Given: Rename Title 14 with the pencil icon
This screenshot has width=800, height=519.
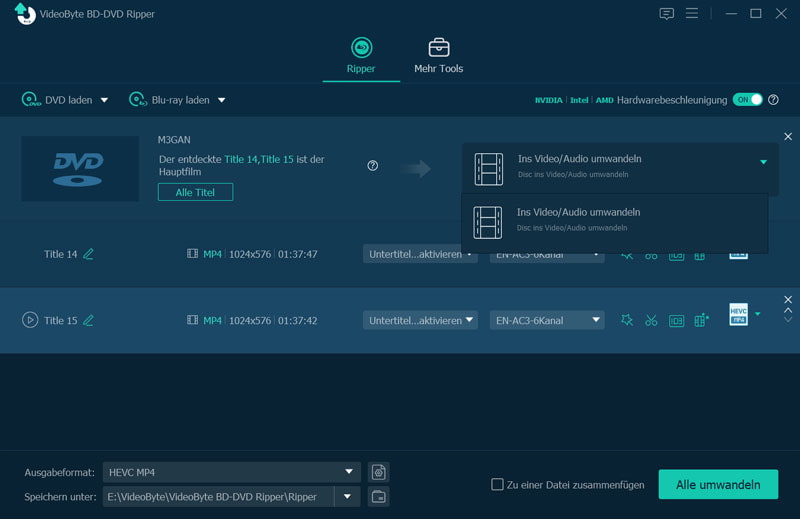Looking at the screenshot, I should [x=88, y=254].
